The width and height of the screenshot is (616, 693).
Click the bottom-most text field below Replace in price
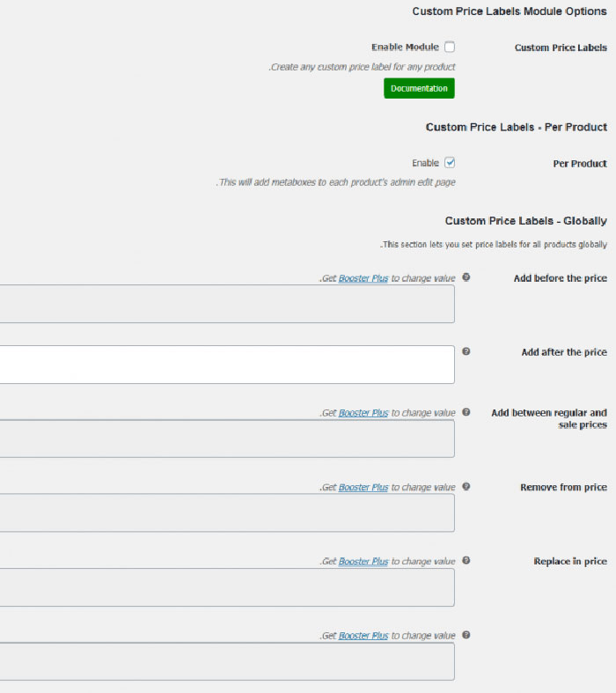[x=227, y=661]
